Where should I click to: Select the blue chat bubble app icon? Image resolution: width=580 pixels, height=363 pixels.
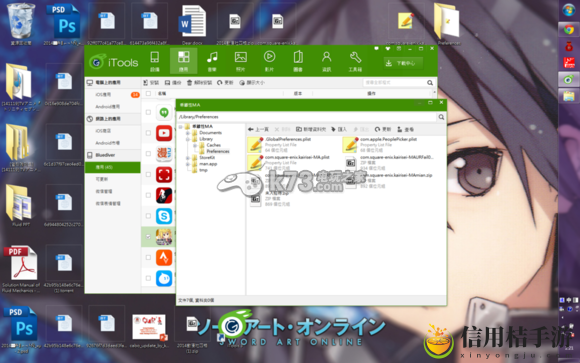click(x=164, y=278)
